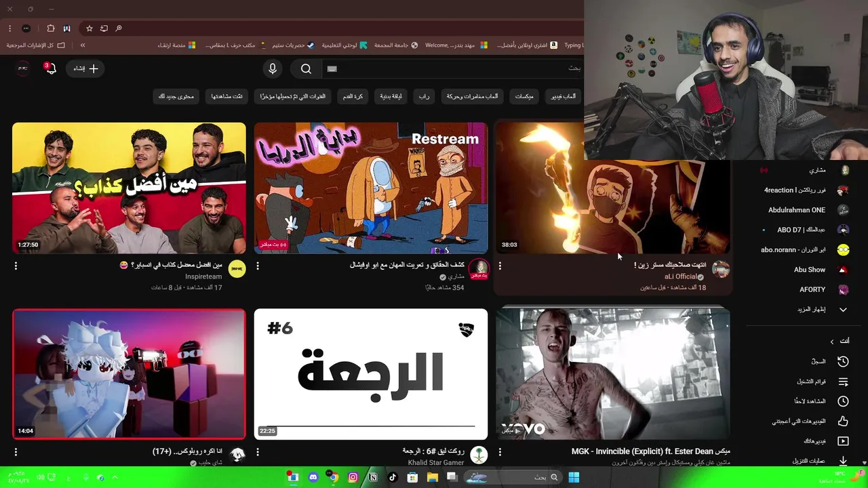This screenshot has width=868, height=488.
Task: Select the تمّت مشاهدتها filter chip
Action: 227,96
